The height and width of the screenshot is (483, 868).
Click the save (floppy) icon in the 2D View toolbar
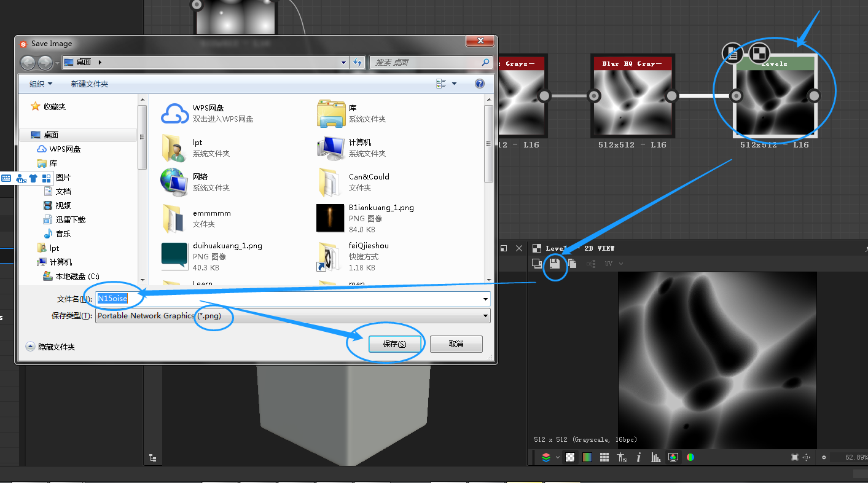pyautogui.click(x=555, y=264)
